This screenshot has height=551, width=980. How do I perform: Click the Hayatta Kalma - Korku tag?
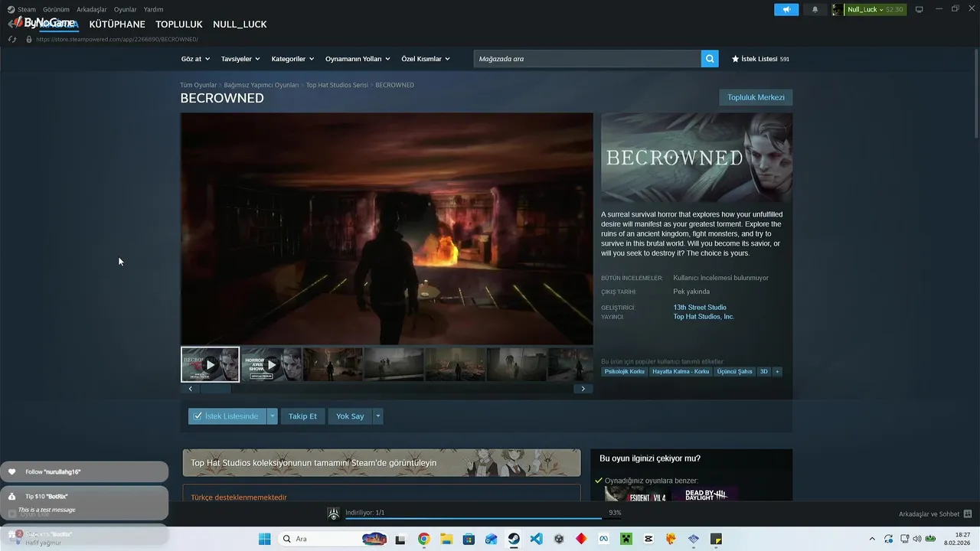(681, 371)
